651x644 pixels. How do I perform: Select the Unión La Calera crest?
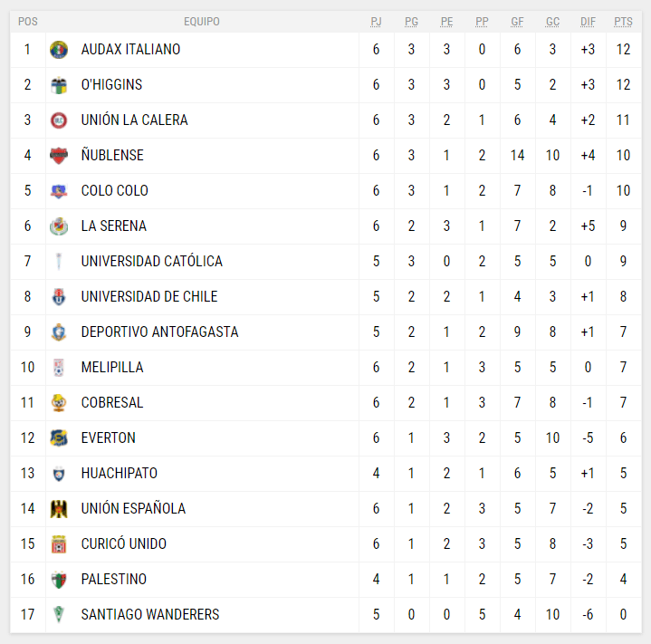point(59,120)
